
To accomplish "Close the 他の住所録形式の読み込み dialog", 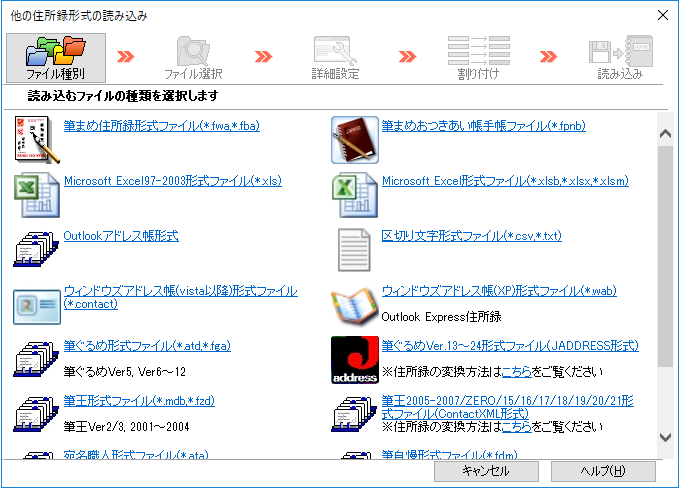I will coord(661,15).
